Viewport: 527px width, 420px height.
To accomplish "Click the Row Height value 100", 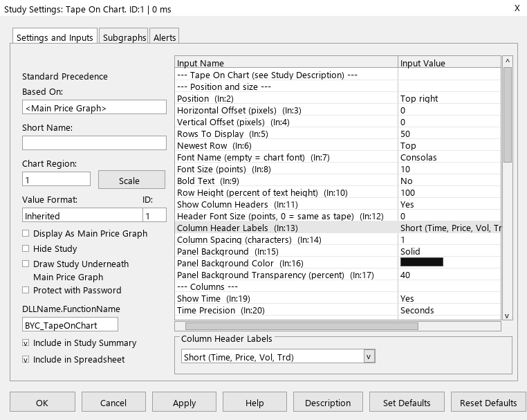I will click(x=407, y=192).
